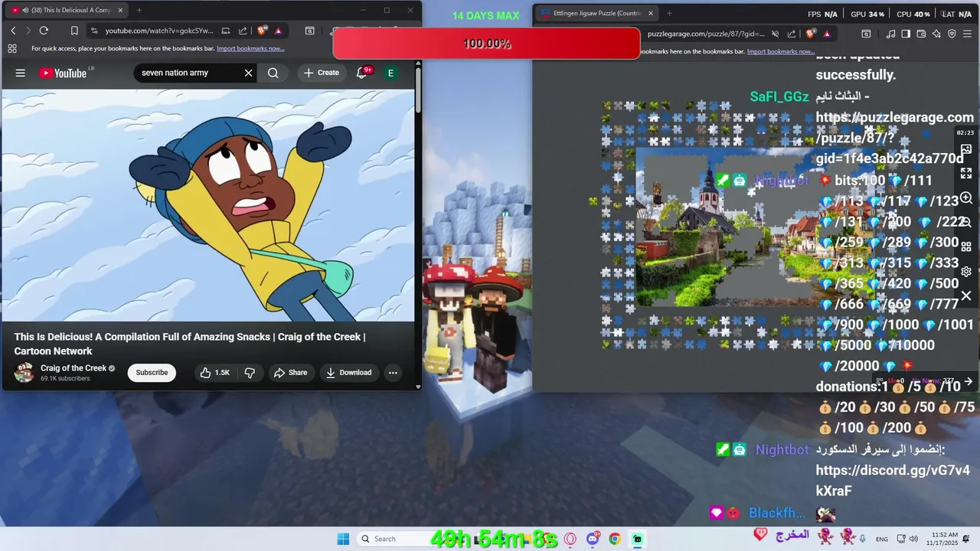Screen dimensions: 980x551
Task: Open a new tab in puzzle window
Action: (669, 13)
